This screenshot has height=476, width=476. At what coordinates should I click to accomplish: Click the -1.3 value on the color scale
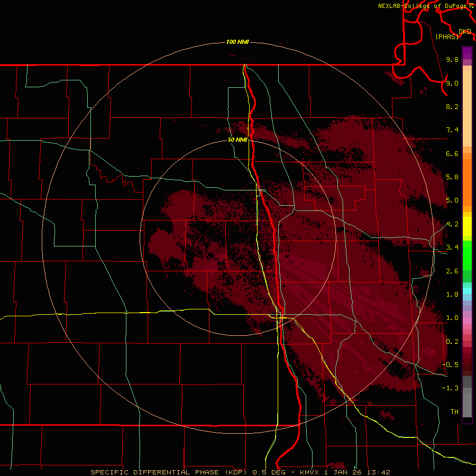[x=450, y=388]
